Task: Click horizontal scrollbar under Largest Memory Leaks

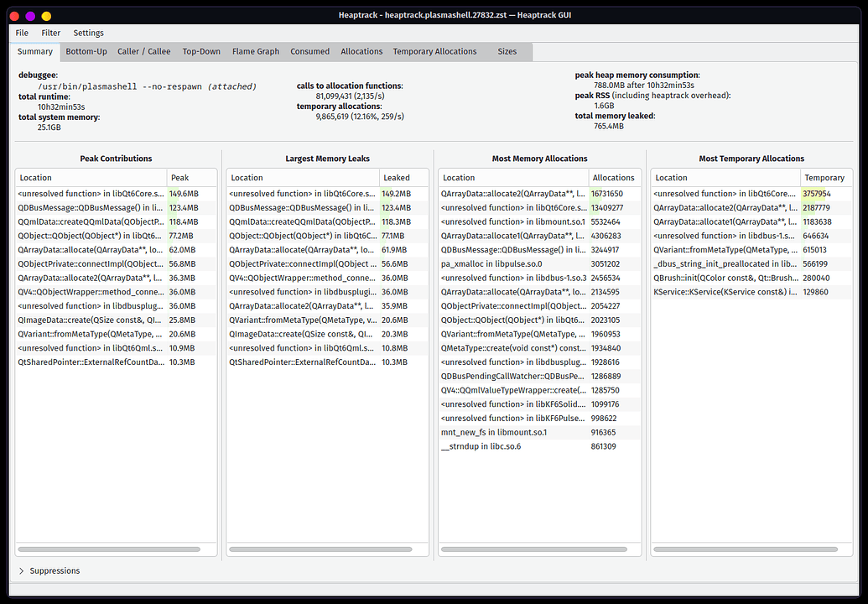Action: coord(321,549)
